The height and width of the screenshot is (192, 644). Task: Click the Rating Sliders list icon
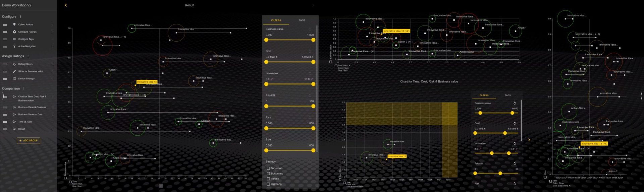pyautogui.click(x=14, y=64)
